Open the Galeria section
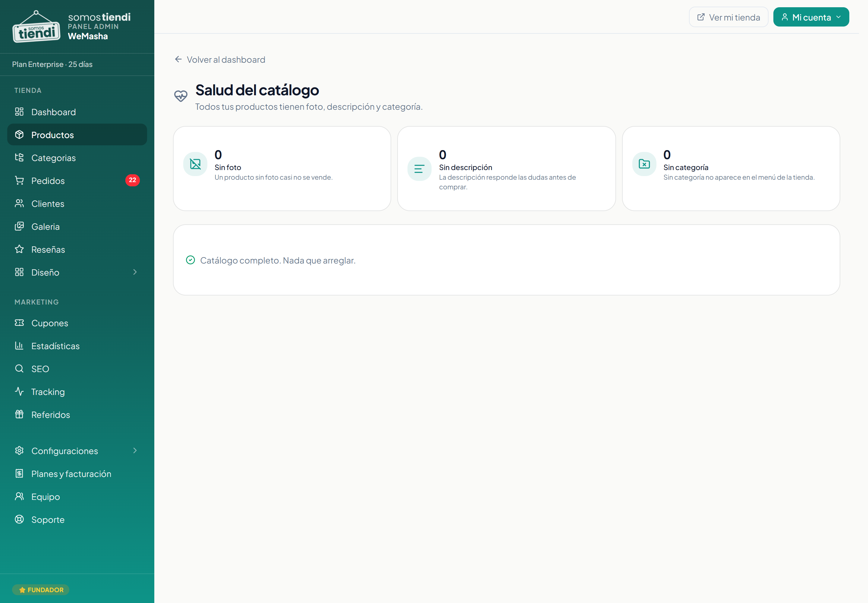Screen dimensions: 868x603 pos(77,226)
